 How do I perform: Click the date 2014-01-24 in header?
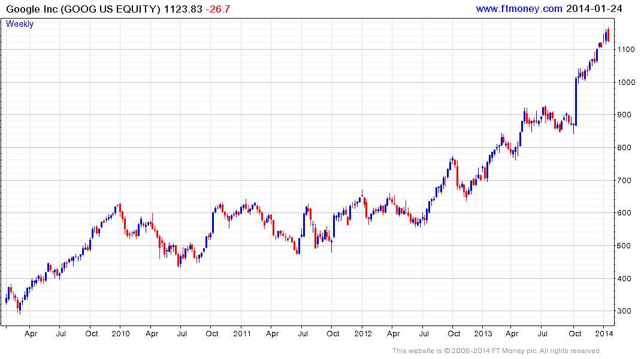coord(594,8)
